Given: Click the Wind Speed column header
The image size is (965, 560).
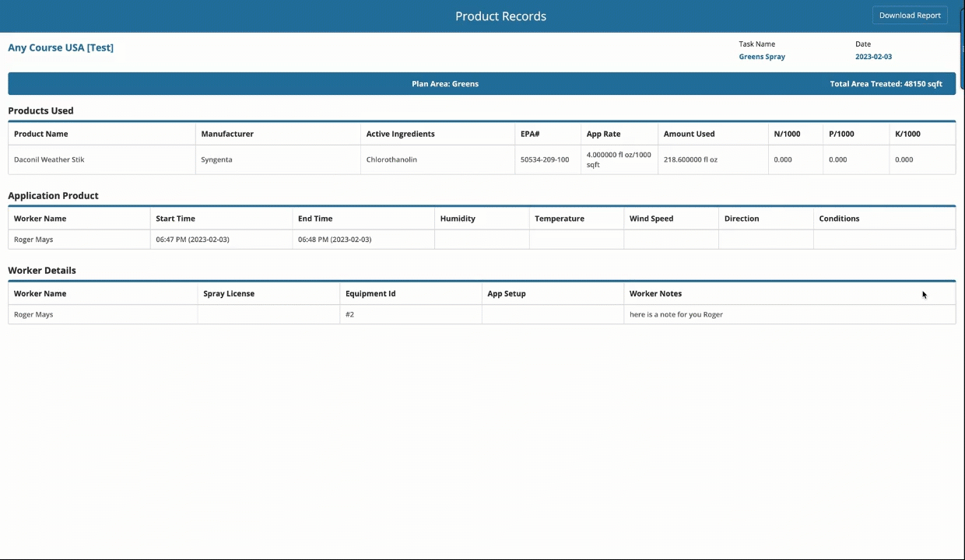Looking at the screenshot, I should (x=651, y=219).
